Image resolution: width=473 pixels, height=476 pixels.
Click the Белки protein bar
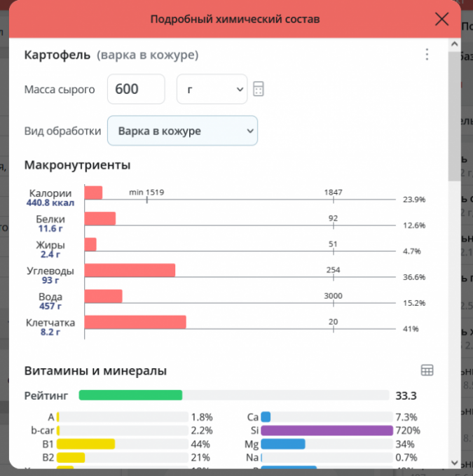click(x=100, y=218)
